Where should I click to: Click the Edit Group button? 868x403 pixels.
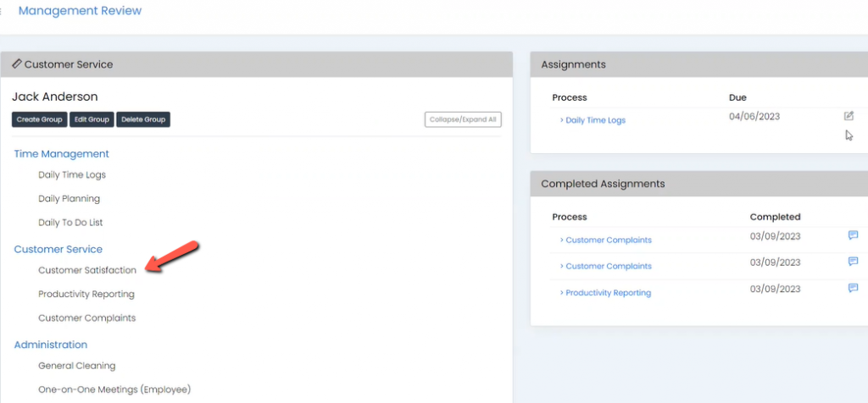click(x=92, y=119)
